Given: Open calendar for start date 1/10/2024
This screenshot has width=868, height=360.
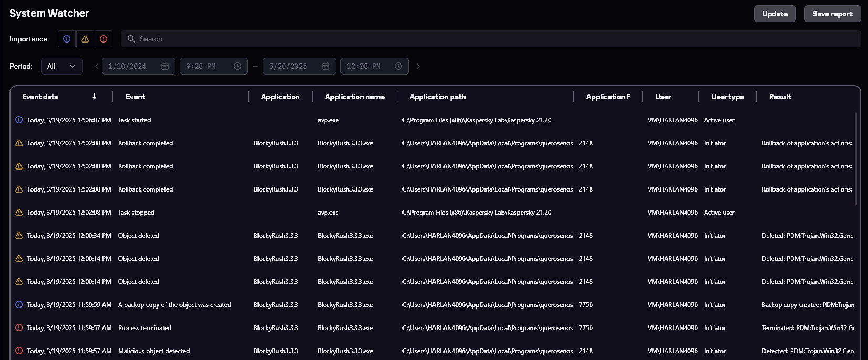Looking at the screenshot, I should point(165,66).
